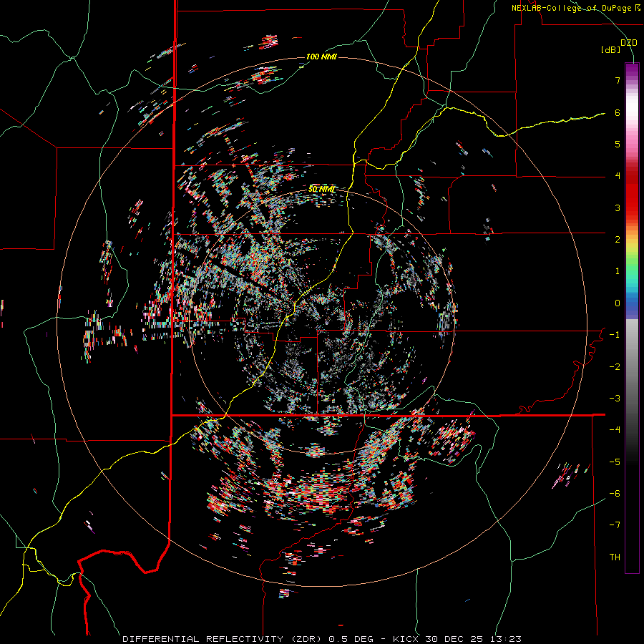This screenshot has height=644, width=644.
Task: Click the -2 dB tick on color scale
Action: (x=615, y=367)
